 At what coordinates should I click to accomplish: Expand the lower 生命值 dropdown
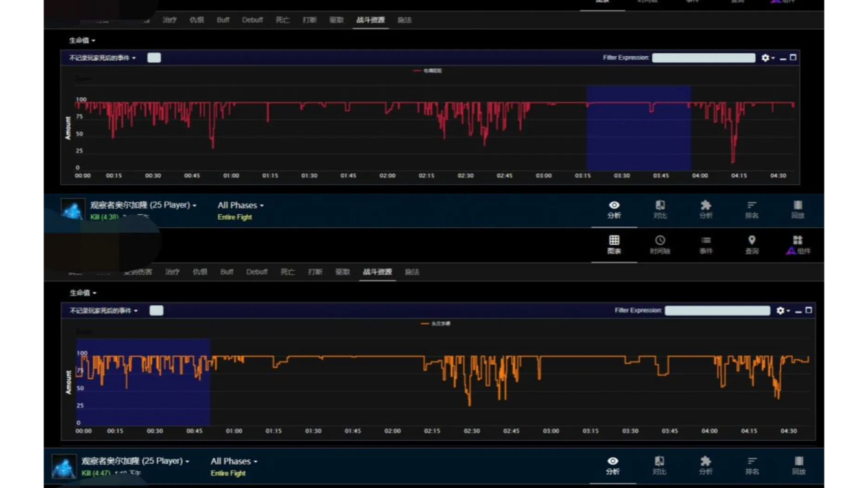click(x=83, y=293)
